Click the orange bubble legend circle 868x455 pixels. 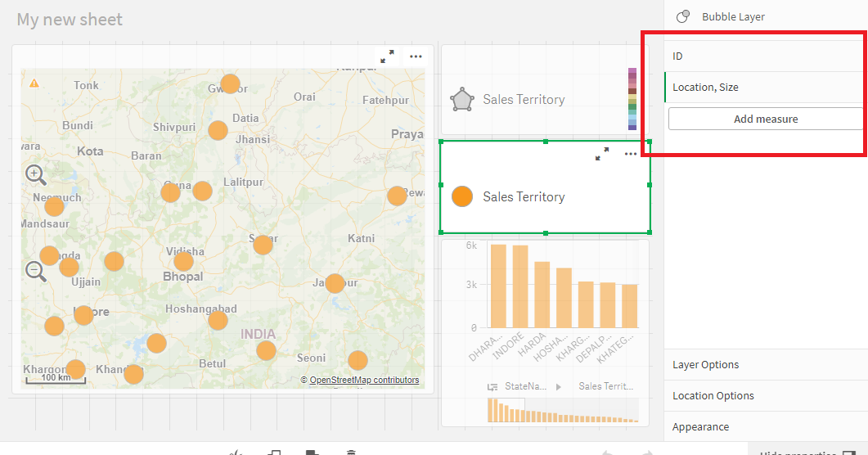coord(462,196)
